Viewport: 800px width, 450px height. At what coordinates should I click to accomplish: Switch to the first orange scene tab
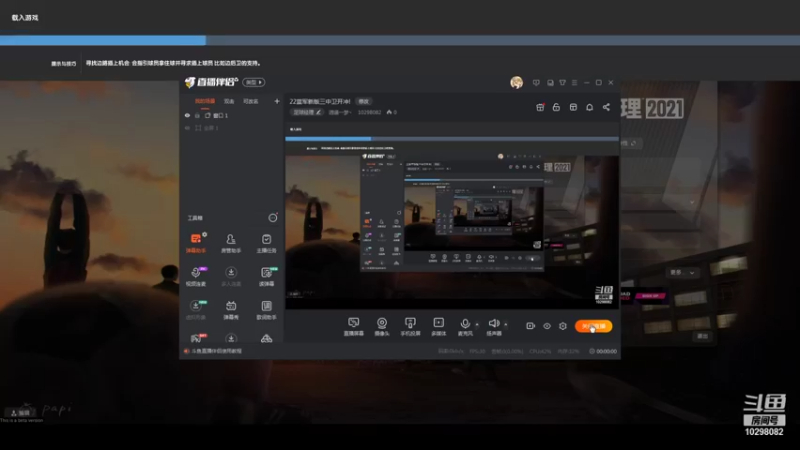(x=205, y=102)
